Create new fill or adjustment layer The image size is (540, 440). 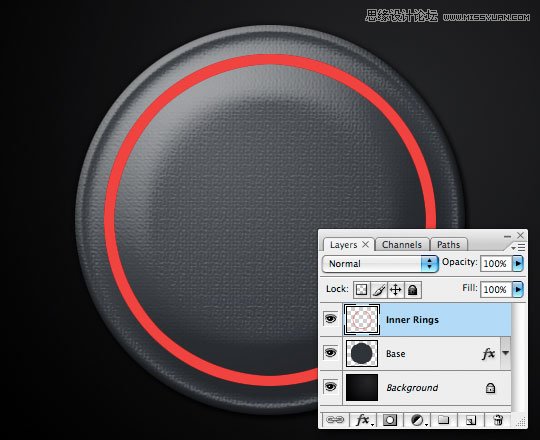tap(418, 420)
